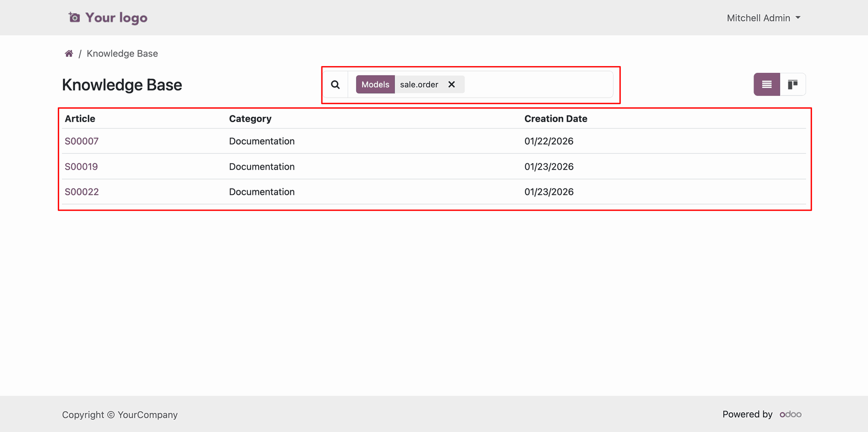Open the Mitchell Admin user dropdown
This screenshot has height=432, width=868.
(x=763, y=18)
